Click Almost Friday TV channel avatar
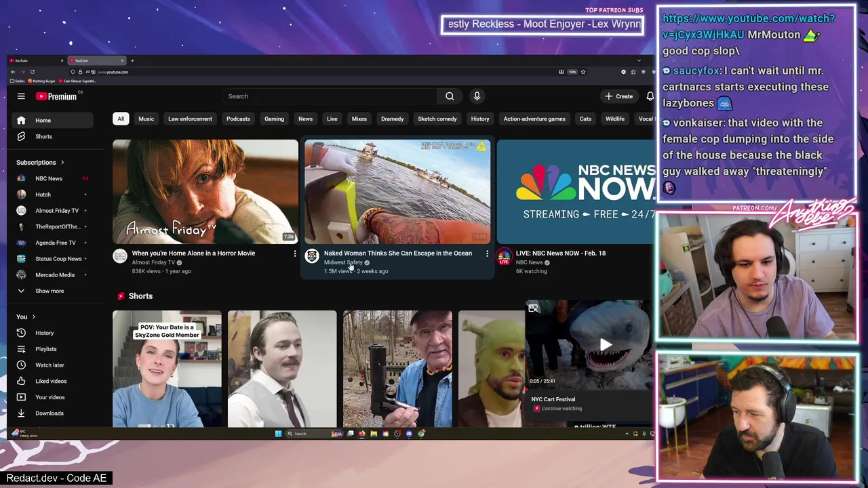The image size is (868, 488). click(120, 256)
